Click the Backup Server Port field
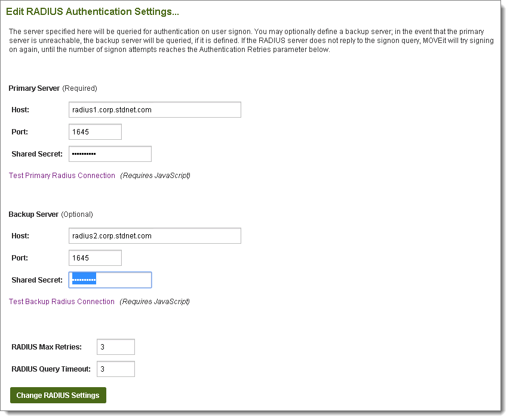The image size is (510, 420). tap(95, 257)
